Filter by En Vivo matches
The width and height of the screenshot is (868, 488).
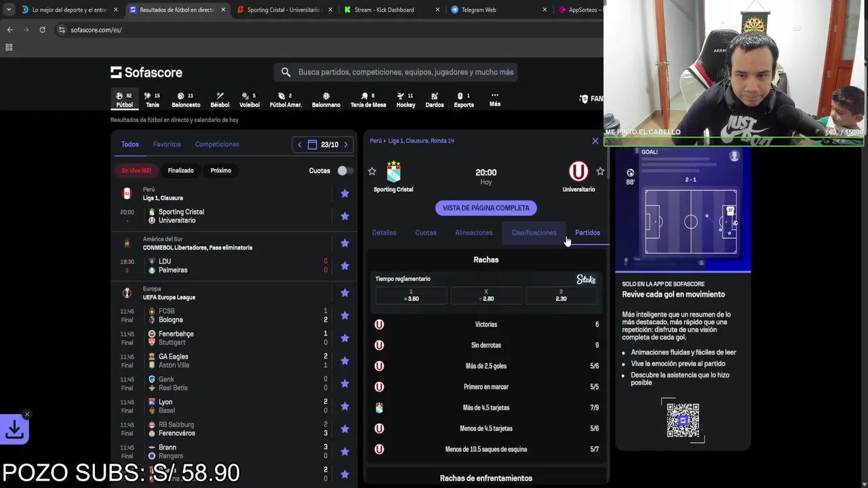click(136, 171)
